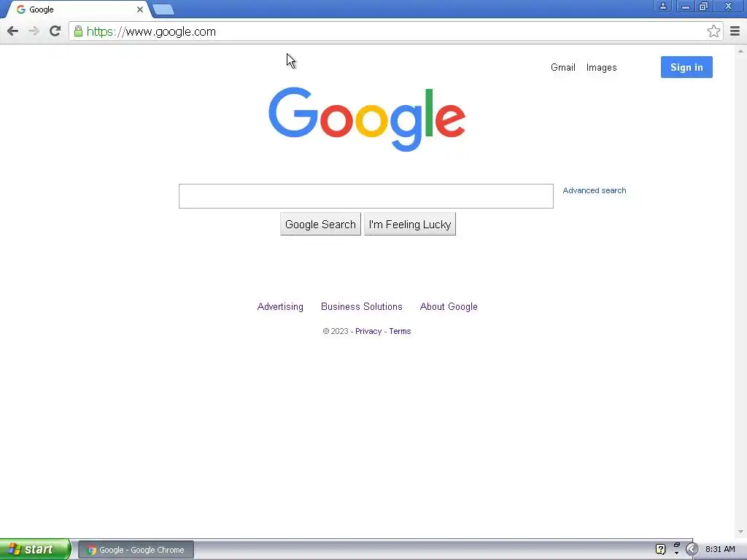Image resolution: width=747 pixels, height=560 pixels.
Task: Restore down the Chrome window
Action: pyautogui.click(x=703, y=6)
